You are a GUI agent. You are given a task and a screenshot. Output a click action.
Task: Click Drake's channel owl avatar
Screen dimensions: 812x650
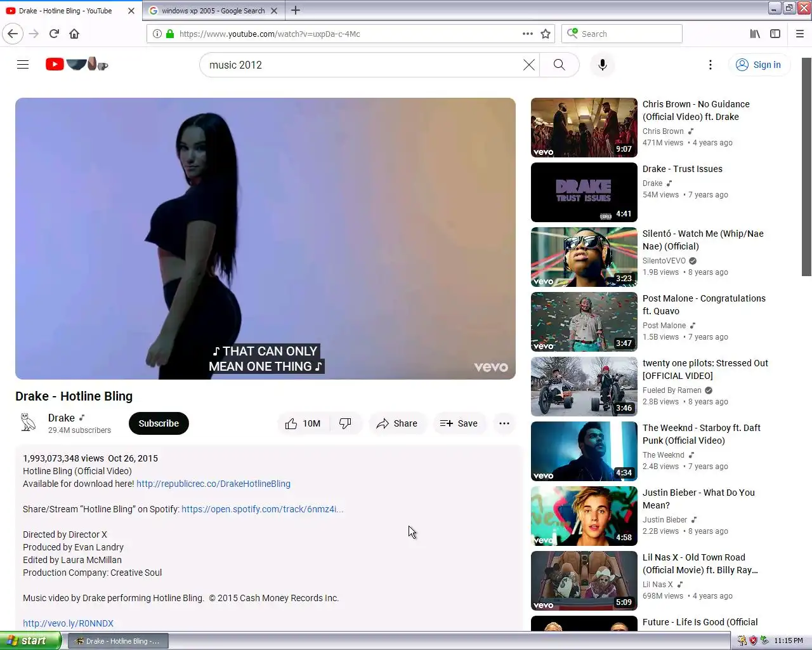[28, 423]
